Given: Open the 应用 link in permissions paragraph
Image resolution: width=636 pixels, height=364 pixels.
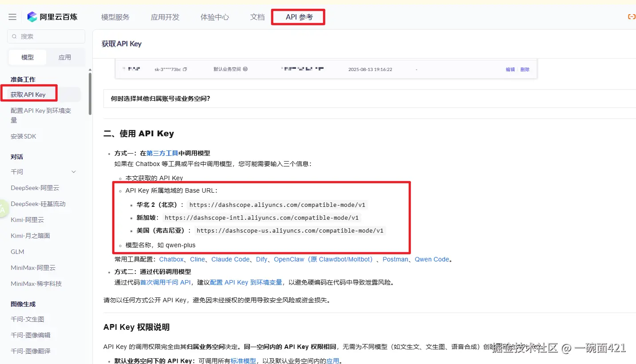Looking at the screenshot, I should point(333,361).
